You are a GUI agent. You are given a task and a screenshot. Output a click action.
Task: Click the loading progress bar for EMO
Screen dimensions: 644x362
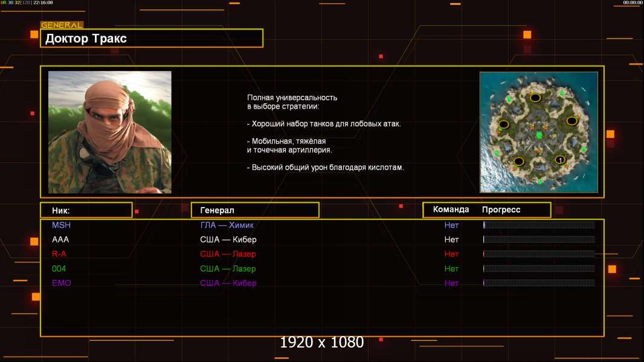tap(539, 283)
